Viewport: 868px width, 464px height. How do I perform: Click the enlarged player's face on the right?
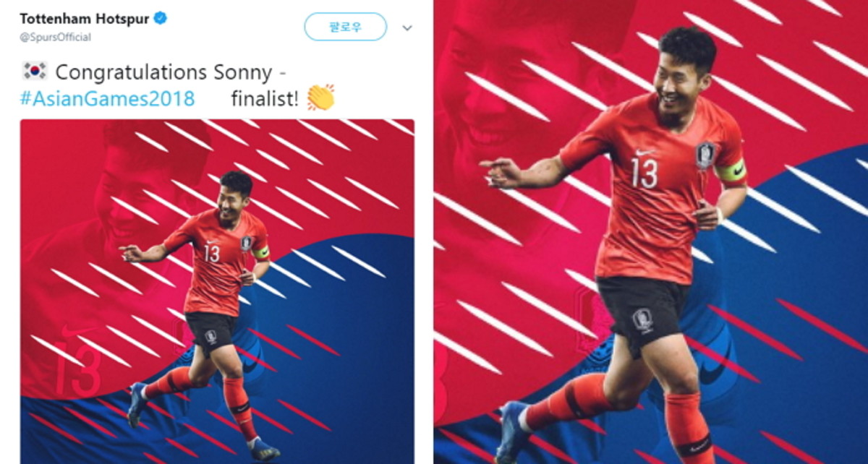tap(680, 83)
